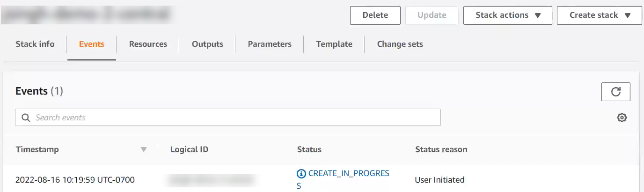Select the Events tab

pyautogui.click(x=92, y=44)
